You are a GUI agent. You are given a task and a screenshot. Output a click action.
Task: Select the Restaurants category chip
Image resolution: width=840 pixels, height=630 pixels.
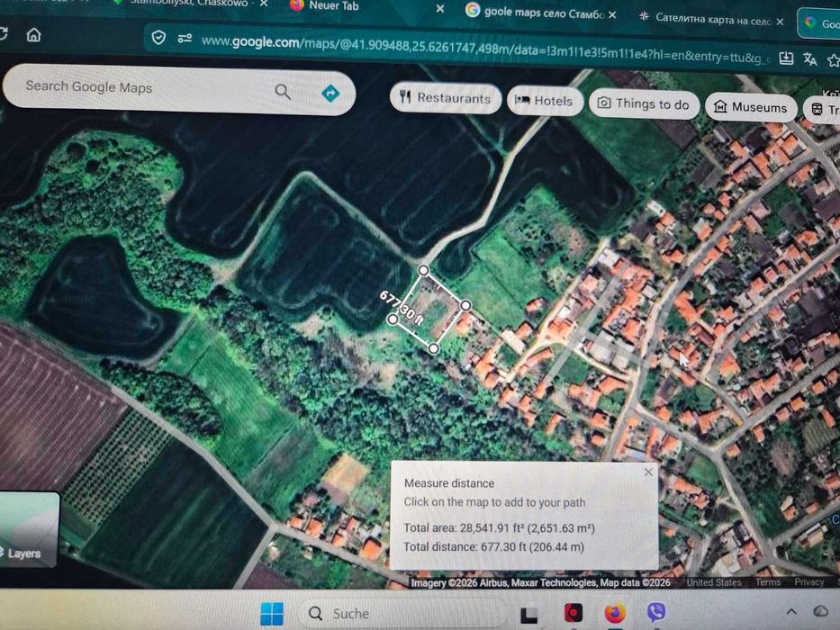pos(445,97)
